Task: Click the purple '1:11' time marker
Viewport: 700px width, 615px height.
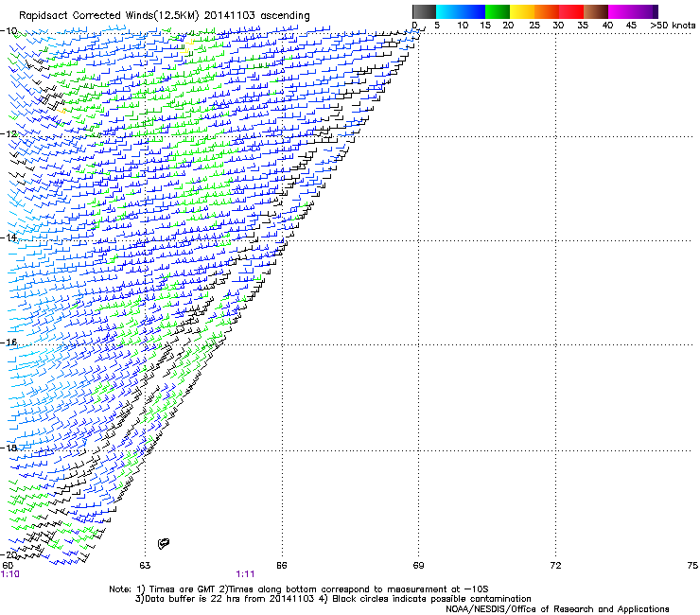Action: click(x=245, y=574)
